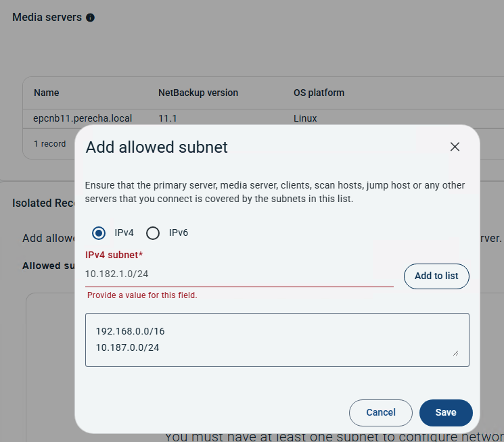This screenshot has height=442, width=504.
Task: Close the Add allowed subnet dialog
Action: [x=455, y=147]
